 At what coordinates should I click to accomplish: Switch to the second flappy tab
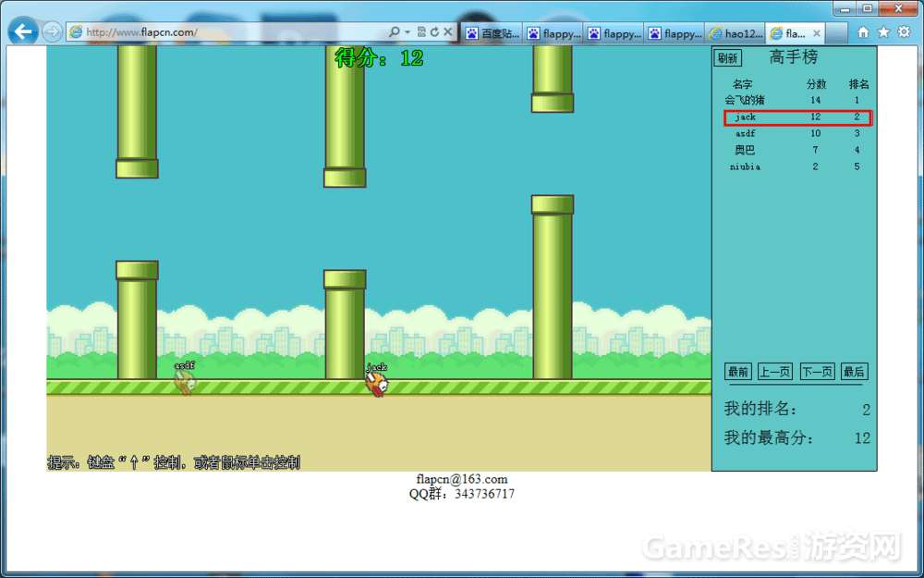point(614,33)
